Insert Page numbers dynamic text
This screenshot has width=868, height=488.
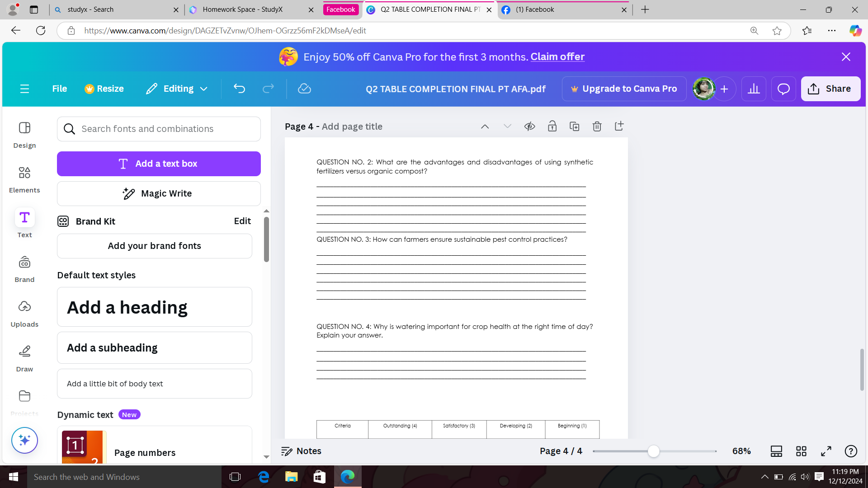[x=154, y=446]
